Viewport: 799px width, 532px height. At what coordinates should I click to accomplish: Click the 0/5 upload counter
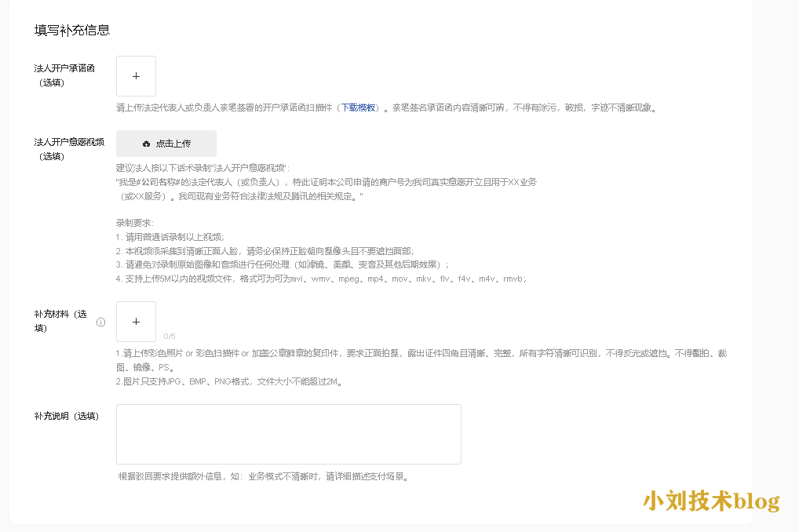coord(170,336)
